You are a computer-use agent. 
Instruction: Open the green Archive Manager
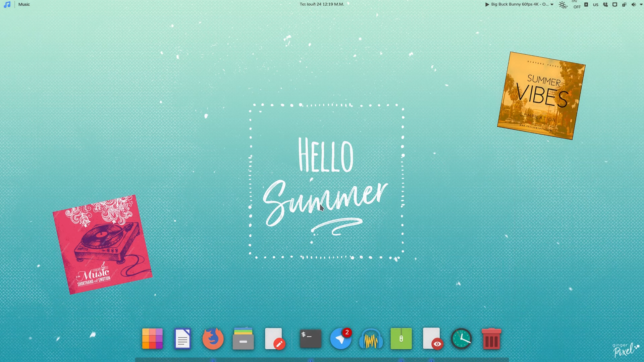pos(401,339)
